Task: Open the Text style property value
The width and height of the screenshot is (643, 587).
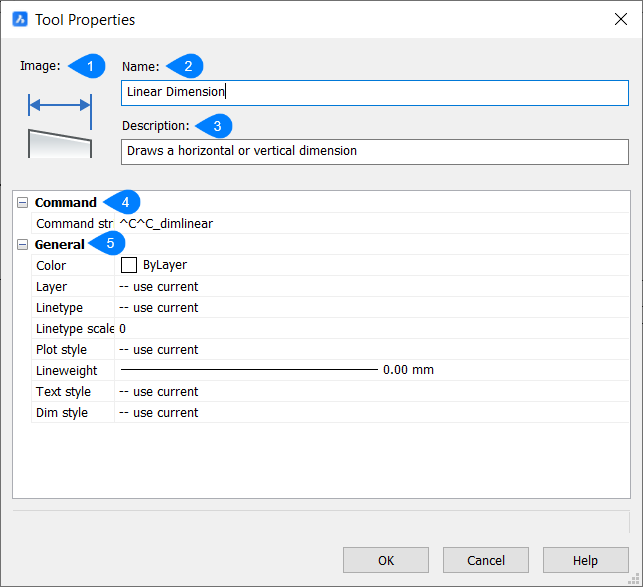Action: click(370, 392)
